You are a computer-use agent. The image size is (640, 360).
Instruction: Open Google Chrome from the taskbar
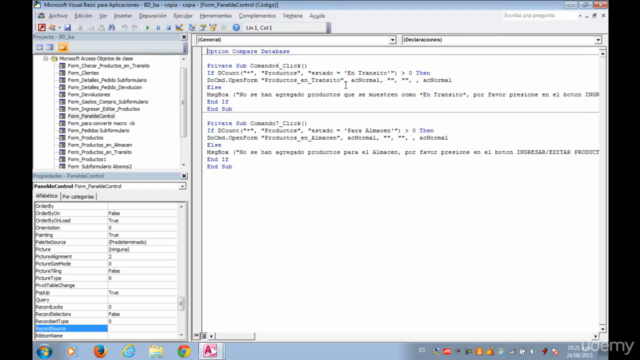click(x=184, y=351)
